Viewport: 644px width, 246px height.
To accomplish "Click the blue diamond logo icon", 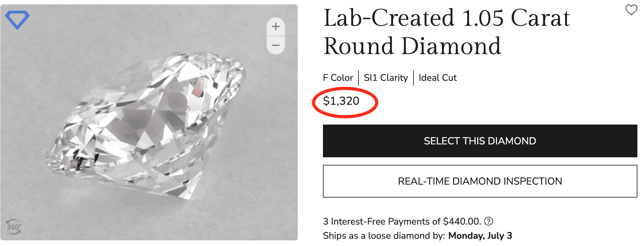I will click(17, 20).
